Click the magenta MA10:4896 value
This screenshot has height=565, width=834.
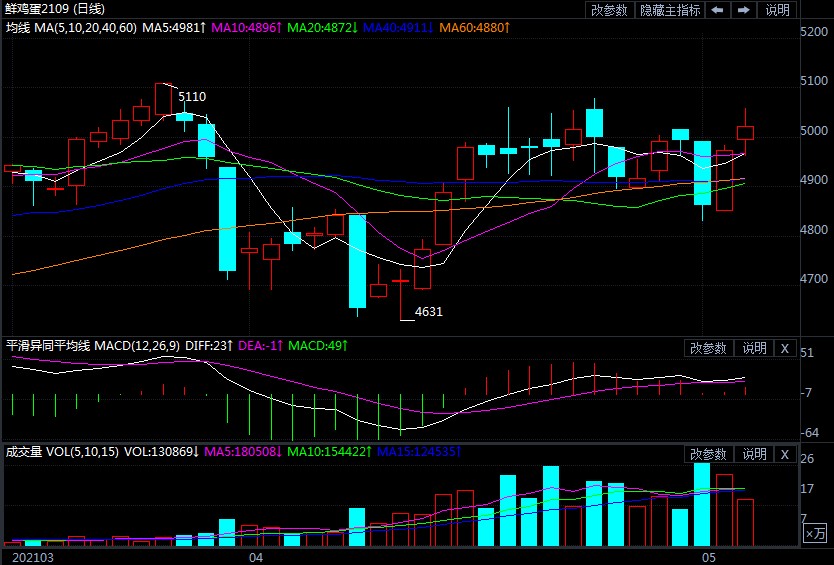[x=246, y=28]
